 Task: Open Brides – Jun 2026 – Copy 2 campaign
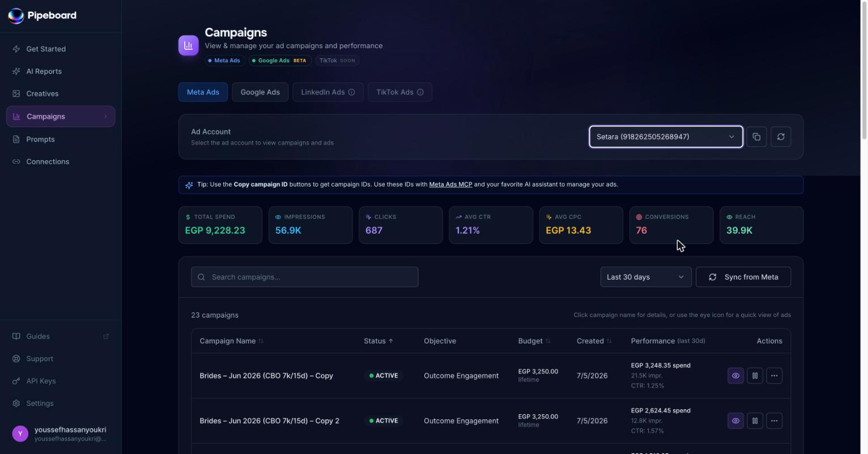pos(270,421)
